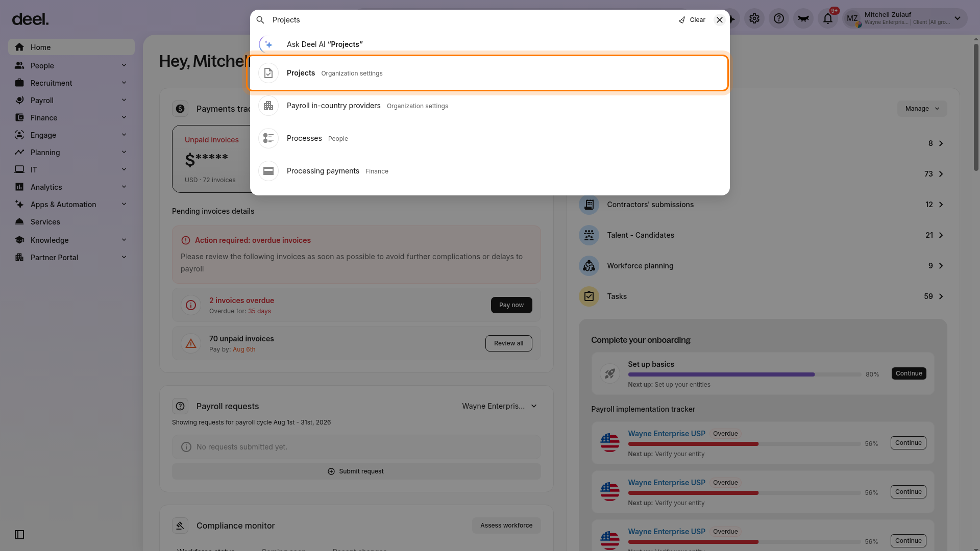Open the Workforce planning row chevron
This screenshot has width=980, height=551.
pos(941,266)
